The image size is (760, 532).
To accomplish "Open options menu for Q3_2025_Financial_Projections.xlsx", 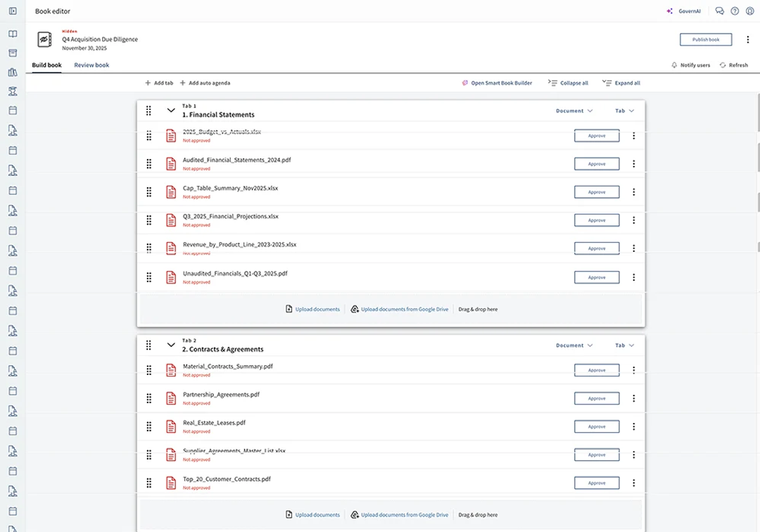I will pyautogui.click(x=633, y=220).
